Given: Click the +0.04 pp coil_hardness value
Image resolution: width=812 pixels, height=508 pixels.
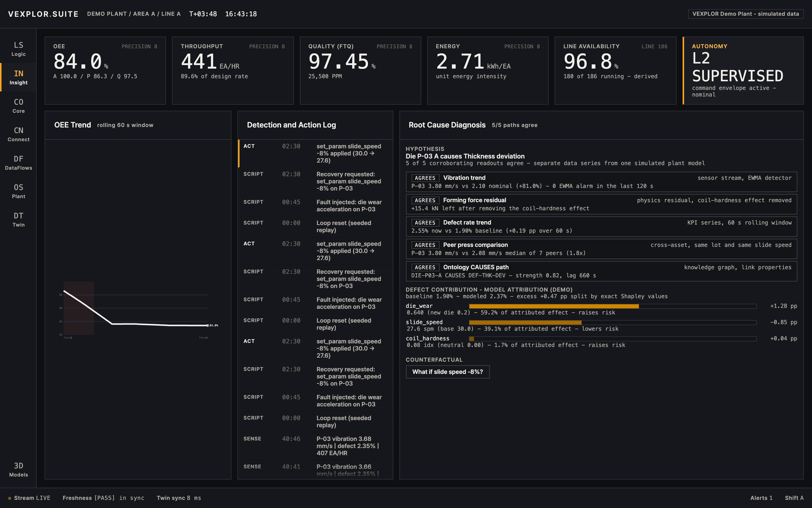Looking at the screenshot, I should 784,339.
